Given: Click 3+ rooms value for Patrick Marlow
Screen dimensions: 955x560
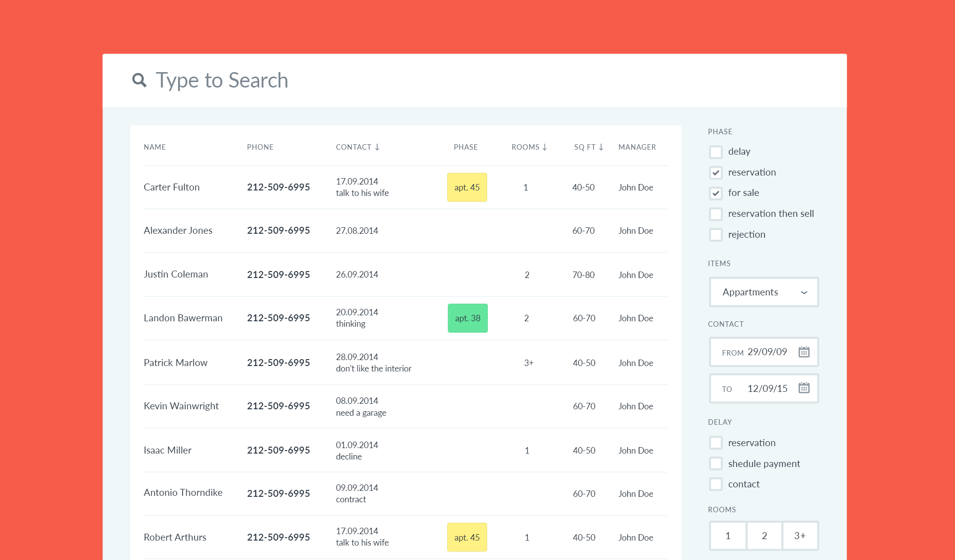Looking at the screenshot, I should [529, 363].
